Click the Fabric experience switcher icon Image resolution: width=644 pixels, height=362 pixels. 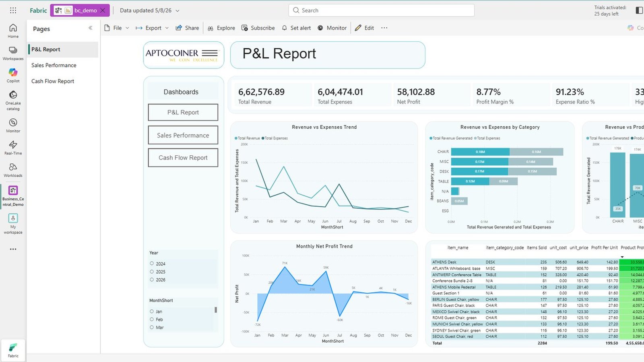(x=13, y=350)
